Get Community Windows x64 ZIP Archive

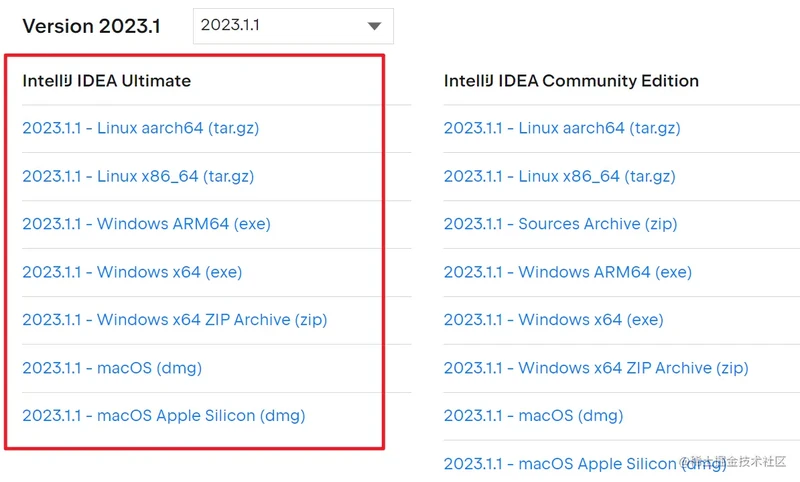pyautogui.click(x=595, y=368)
